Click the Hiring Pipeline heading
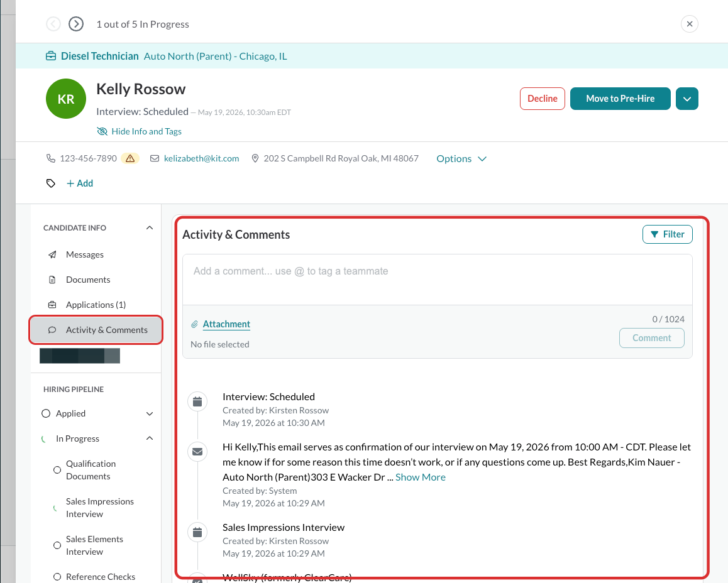Screen dimensions: 728x583 click(74, 389)
